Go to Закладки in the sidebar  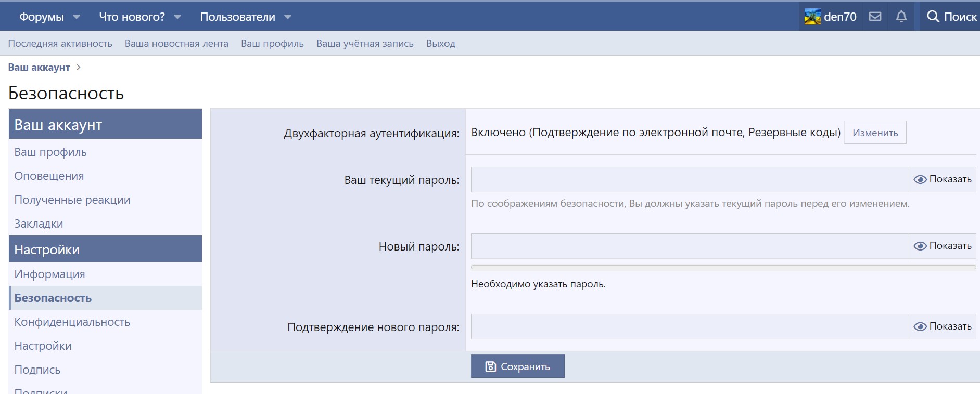39,224
